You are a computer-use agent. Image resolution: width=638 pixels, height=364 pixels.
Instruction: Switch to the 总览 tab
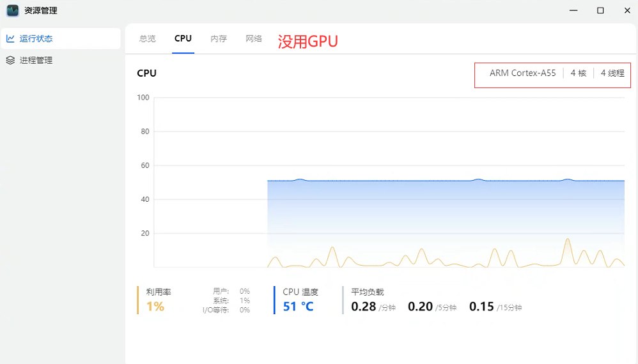point(147,38)
